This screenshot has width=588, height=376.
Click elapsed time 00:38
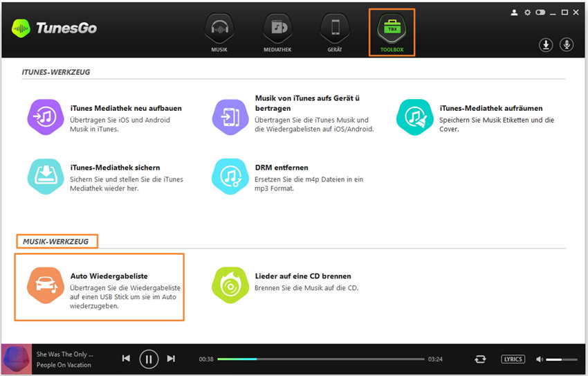coord(206,359)
